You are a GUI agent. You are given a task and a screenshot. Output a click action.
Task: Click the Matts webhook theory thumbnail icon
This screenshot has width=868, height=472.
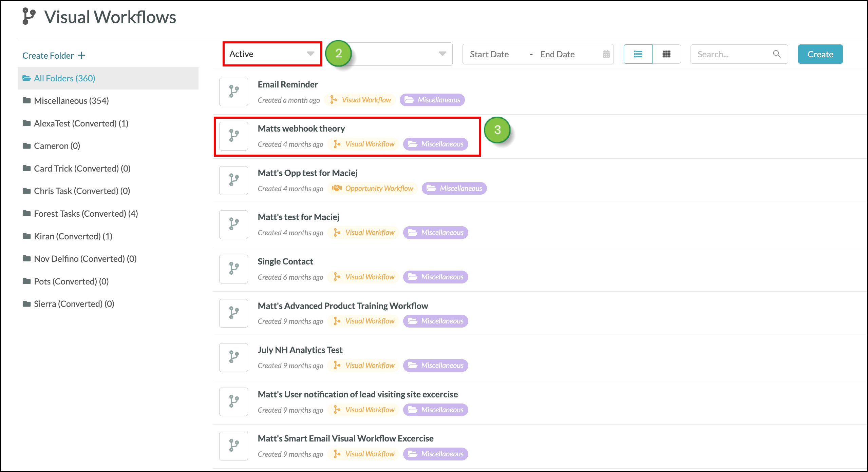[x=233, y=136]
